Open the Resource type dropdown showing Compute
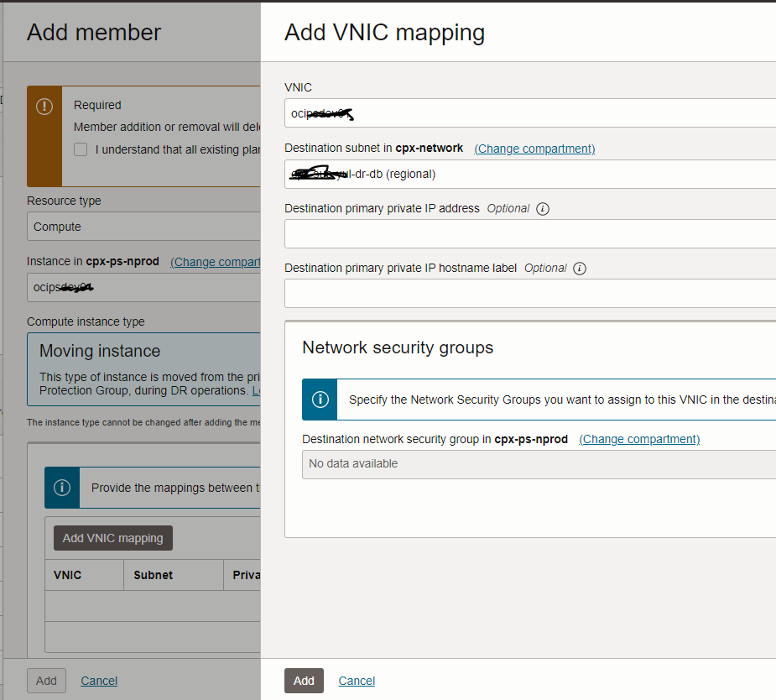Screen dimensions: 776x700 point(144,227)
